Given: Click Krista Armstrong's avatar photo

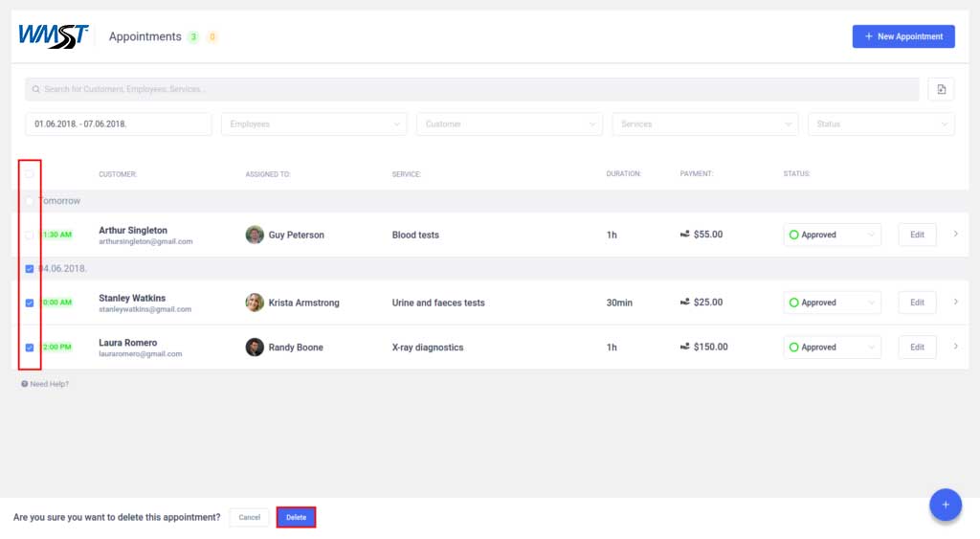Looking at the screenshot, I should (x=255, y=303).
